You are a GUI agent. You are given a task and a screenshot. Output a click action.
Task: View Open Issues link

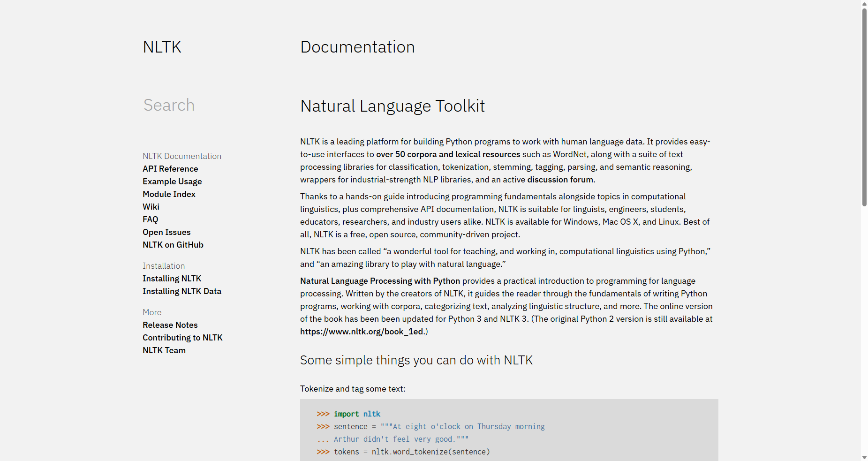click(x=166, y=232)
